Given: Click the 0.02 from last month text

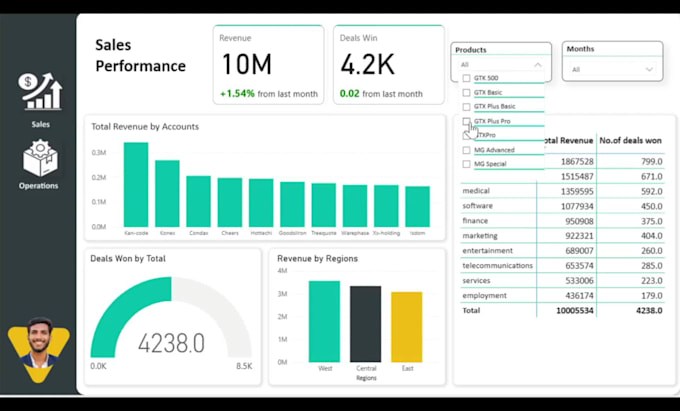Looking at the screenshot, I should [381, 94].
